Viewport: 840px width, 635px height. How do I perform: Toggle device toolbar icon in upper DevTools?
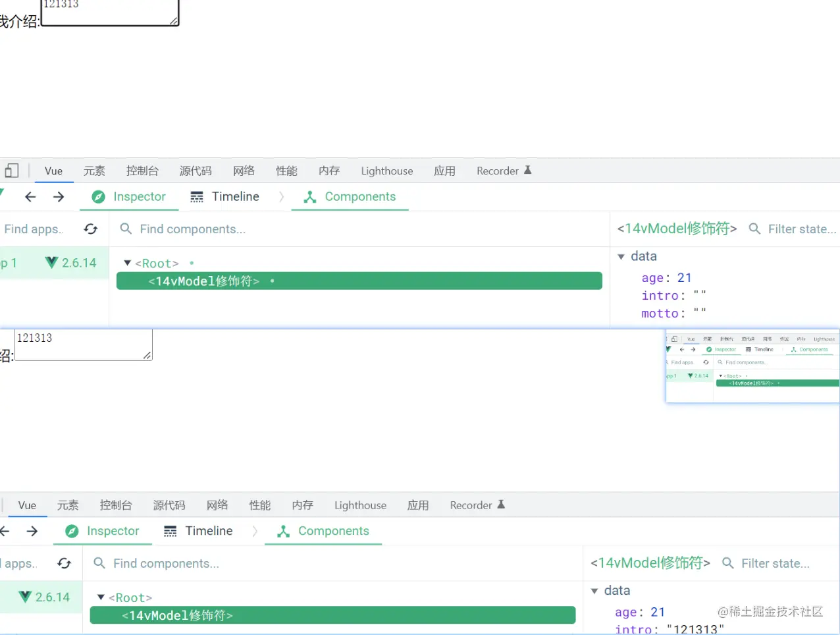pyautogui.click(x=11, y=171)
